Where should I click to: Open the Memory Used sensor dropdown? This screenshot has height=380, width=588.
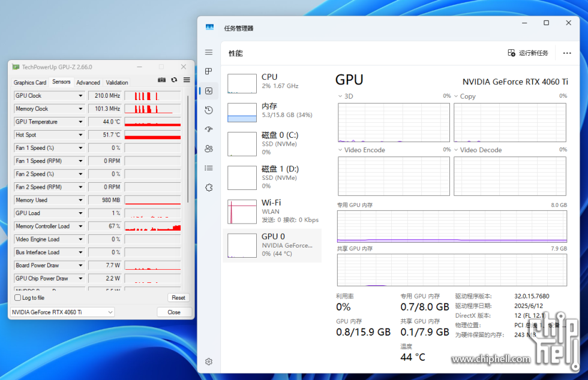click(x=80, y=200)
